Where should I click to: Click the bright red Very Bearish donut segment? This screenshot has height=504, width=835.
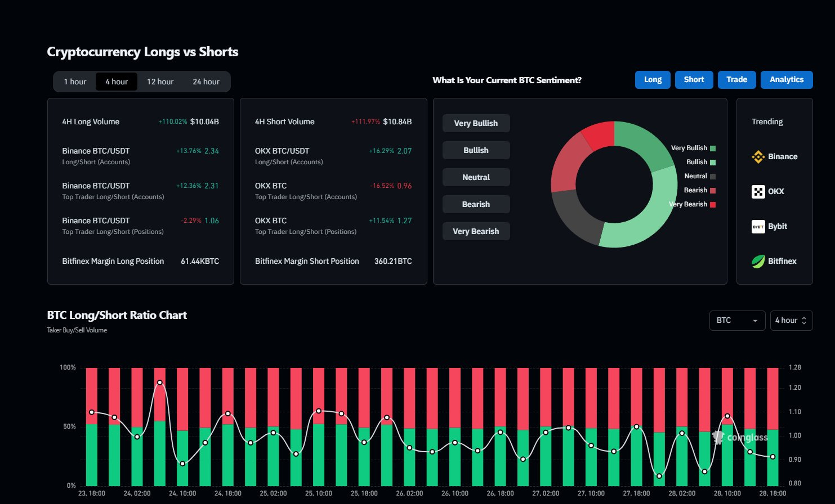click(x=600, y=134)
